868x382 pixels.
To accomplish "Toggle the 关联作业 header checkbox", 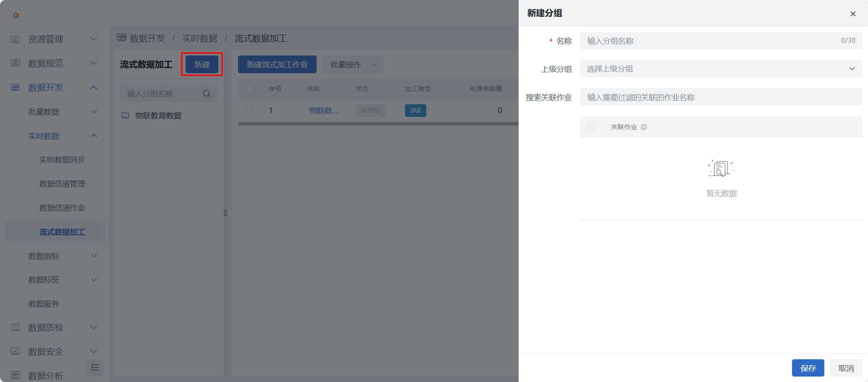I will [x=591, y=127].
